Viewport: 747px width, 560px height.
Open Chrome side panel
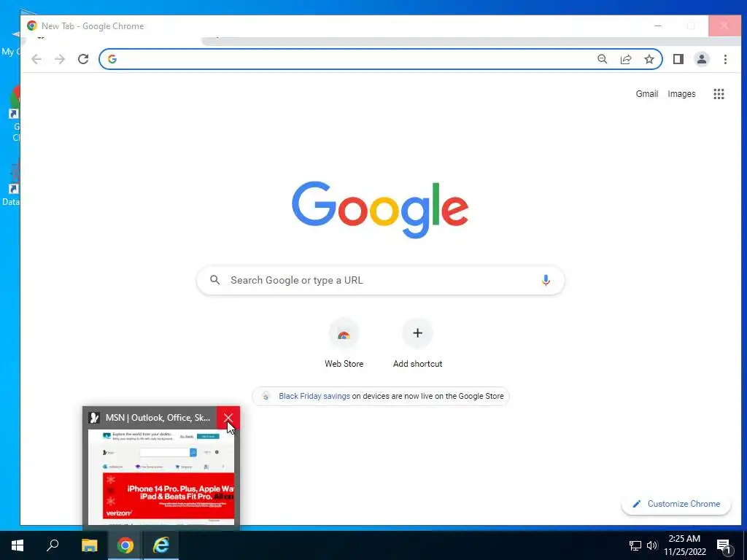coord(678,59)
